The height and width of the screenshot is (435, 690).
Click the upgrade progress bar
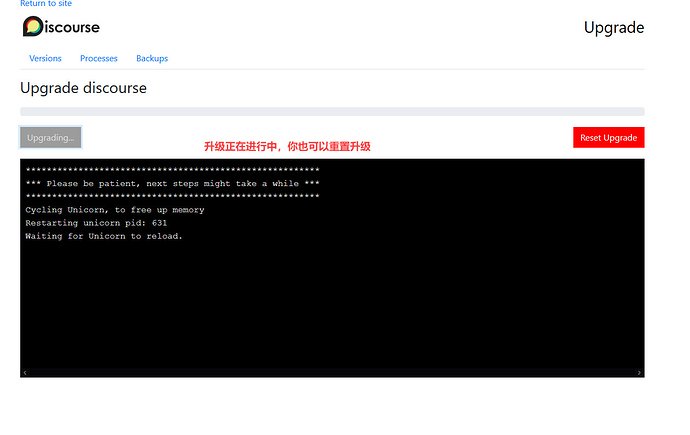click(x=332, y=112)
